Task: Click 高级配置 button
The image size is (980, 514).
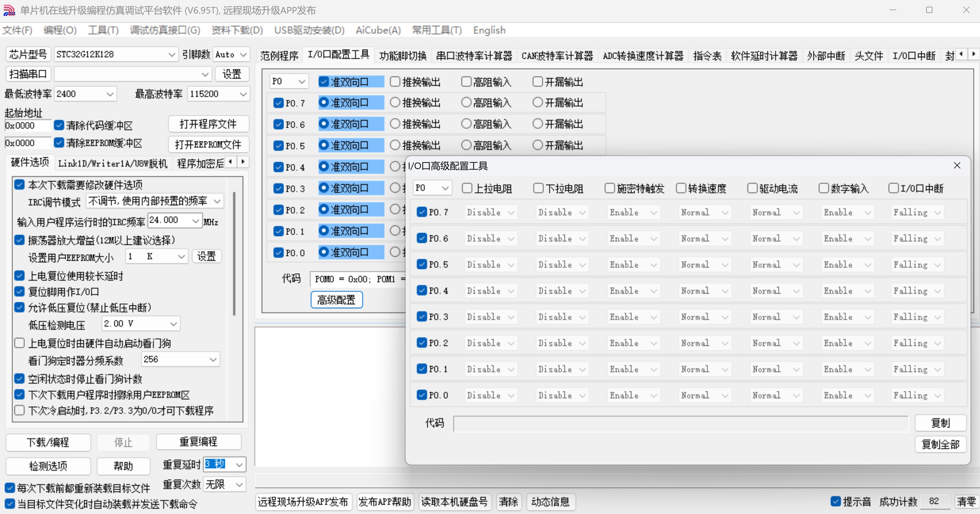Action: [336, 300]
